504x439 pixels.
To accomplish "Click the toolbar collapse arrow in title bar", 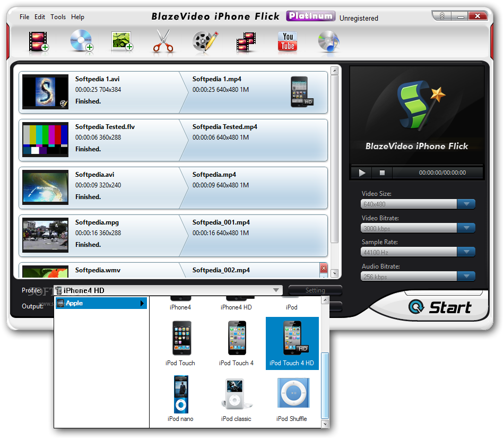I will pyautogui.click(x=442, y=16).
